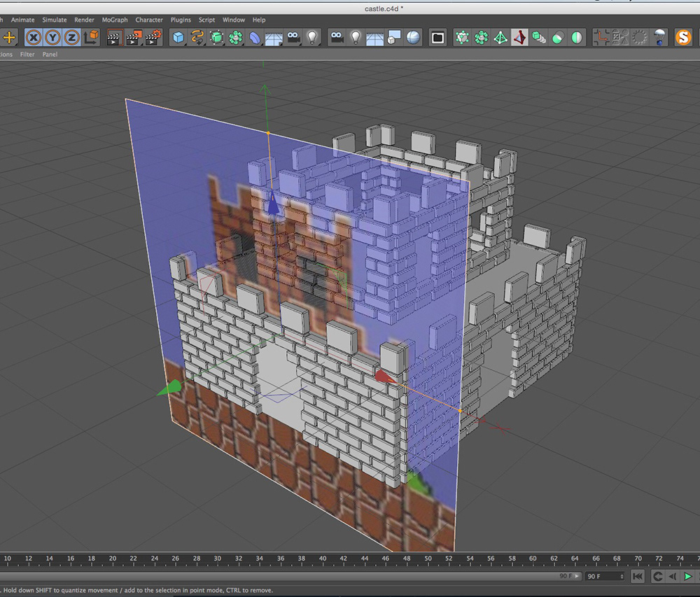700x597 pixels.
Task: Click the second light bulb icon
Action: click(x=356, y=38)
